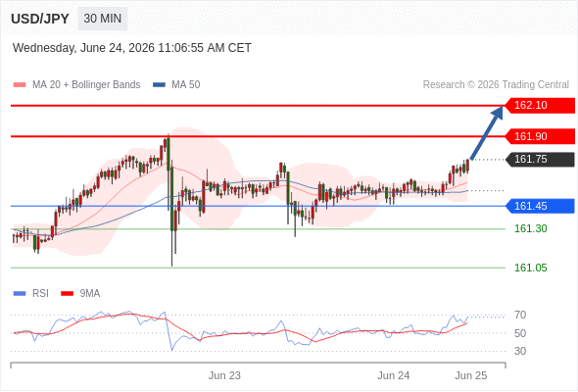This screenshot has height=392, width=578.
Task: Click the Jun 23 date axis label
Action: (x=224, y=375)
